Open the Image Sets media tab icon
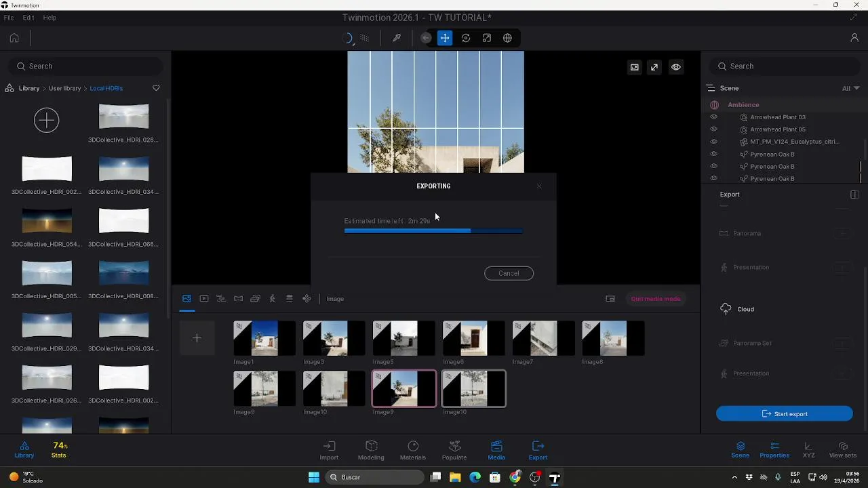The width and height of the screenshot is (868, 488). pyautogui.click(x=256, y=298)
